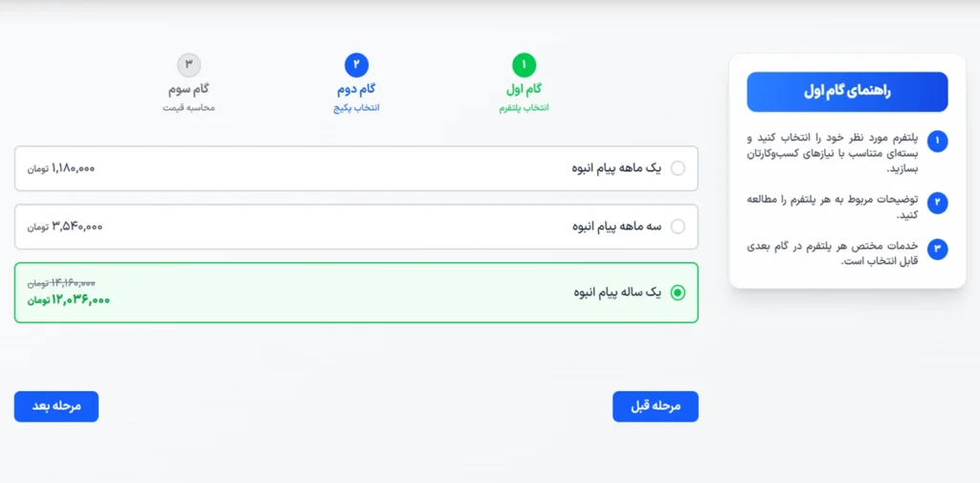Click guide item number 1 badge
The image size is (980, 483).
938,142
